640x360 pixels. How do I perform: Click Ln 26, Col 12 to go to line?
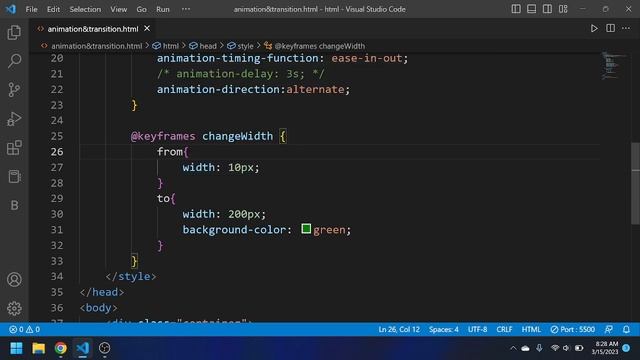[399, 329]
